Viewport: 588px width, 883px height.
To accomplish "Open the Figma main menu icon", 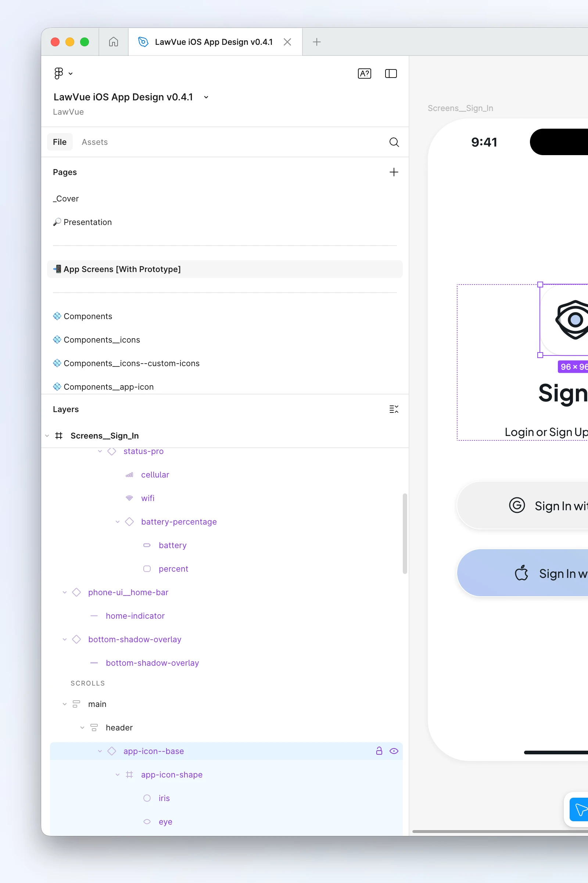I will [59, 73].
